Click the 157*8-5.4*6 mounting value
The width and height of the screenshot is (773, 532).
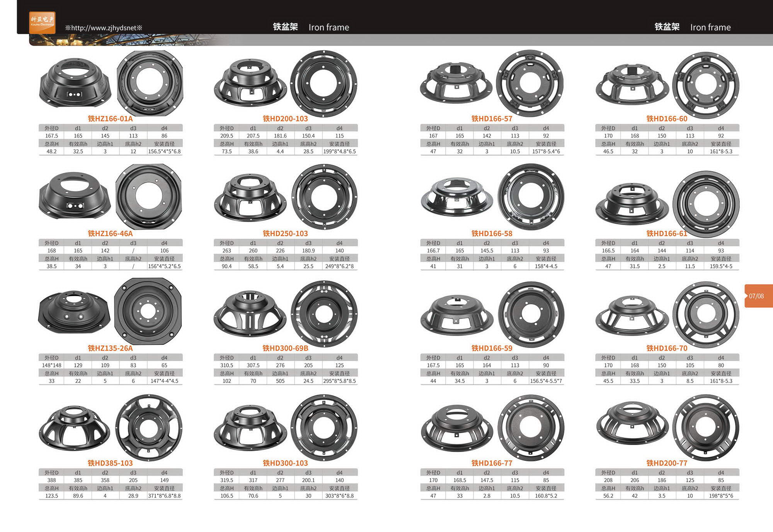click(x=546, y=152)
